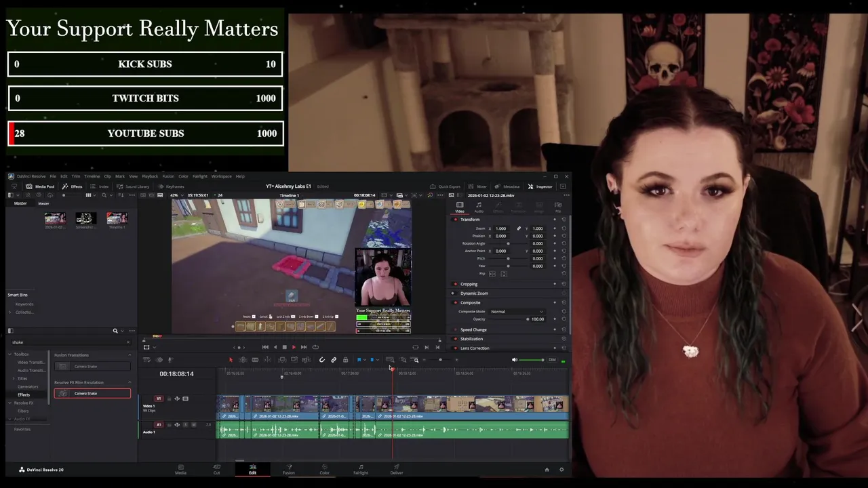Switch Inspector to the Audio tab
The image size is (868, 488).
(x=479, y=207)
